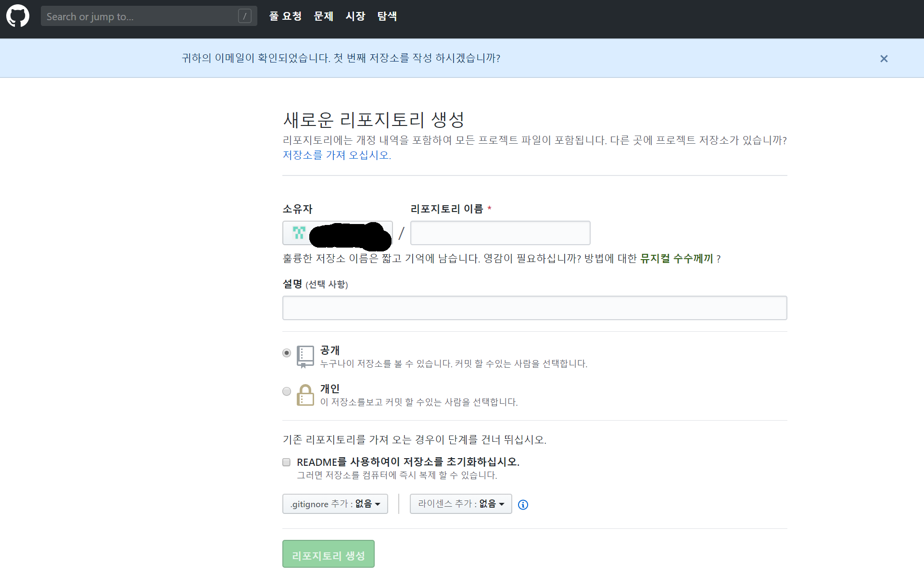Open the license info circle icon

523,504
